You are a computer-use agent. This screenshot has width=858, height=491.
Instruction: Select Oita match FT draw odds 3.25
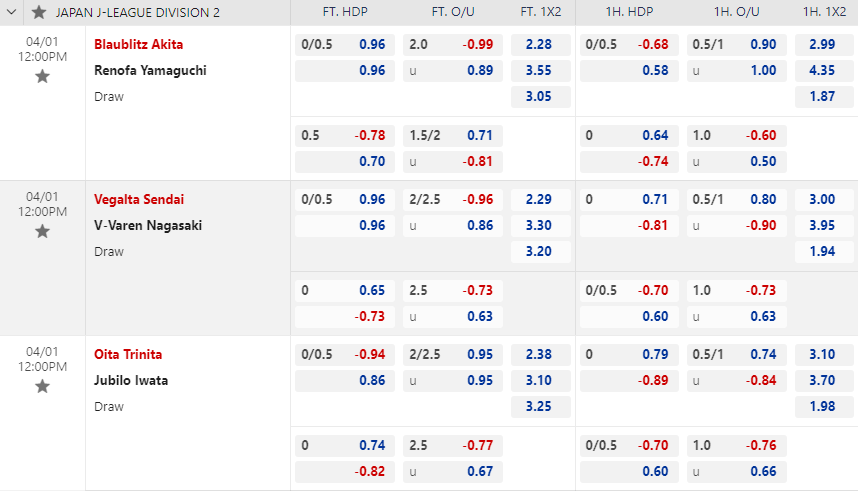[541, 406]
